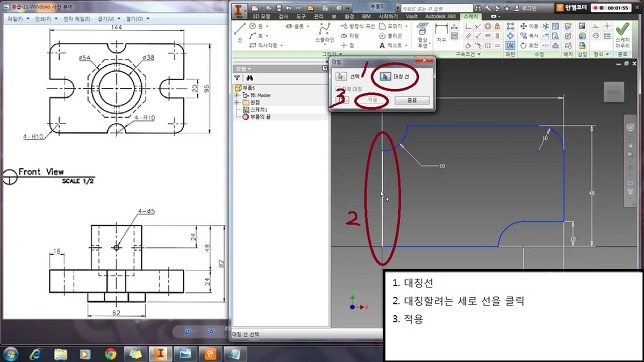Open Photo Viewer Print (인쇄) menu
The height and width of the screenshot is (362, 644).
[x=46, y=19]
